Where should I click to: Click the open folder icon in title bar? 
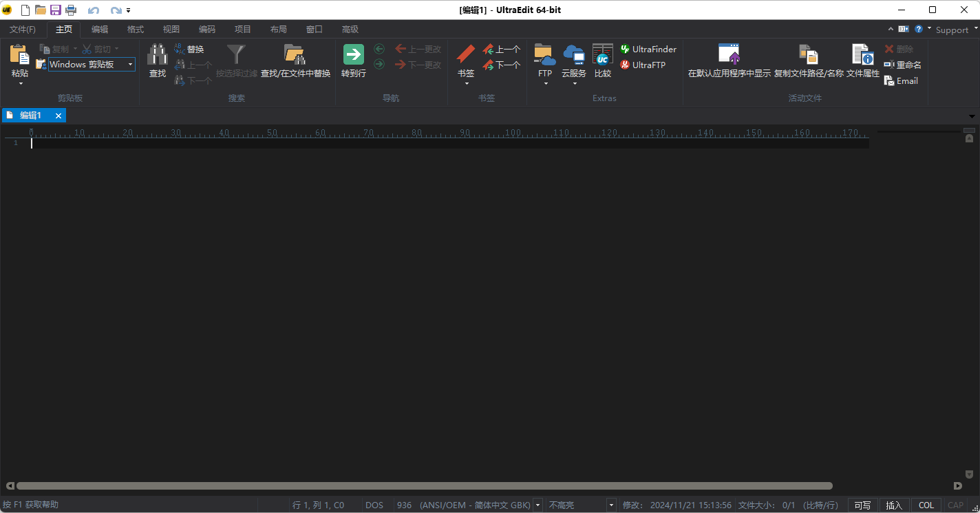tap(41, 10)
